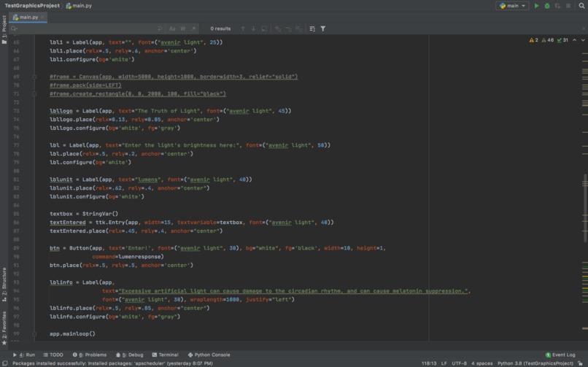Change the 4 spaces indent setting

click(482, 363)
